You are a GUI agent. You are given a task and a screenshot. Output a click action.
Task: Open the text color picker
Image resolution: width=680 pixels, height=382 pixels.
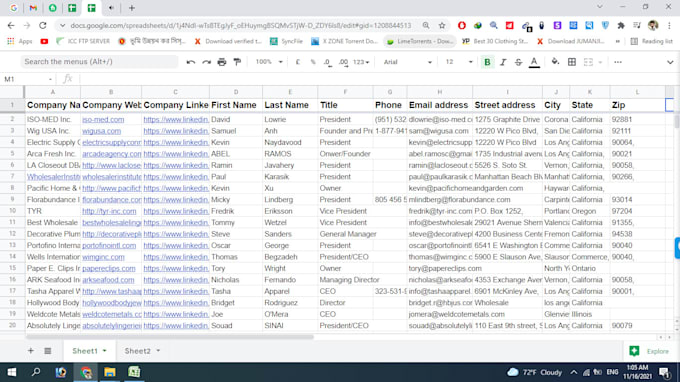[534, 62]
